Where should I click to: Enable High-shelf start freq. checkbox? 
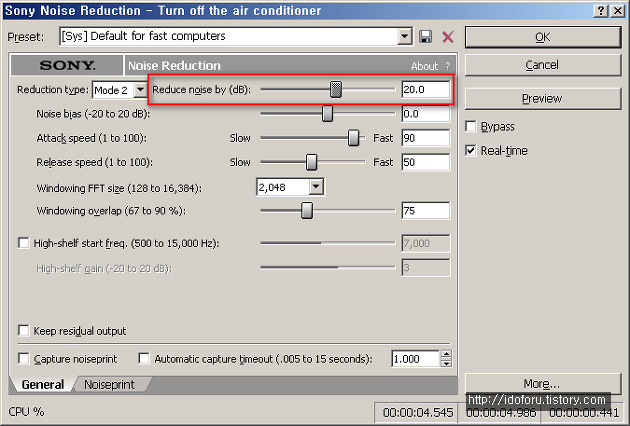(x=24, y=243)
